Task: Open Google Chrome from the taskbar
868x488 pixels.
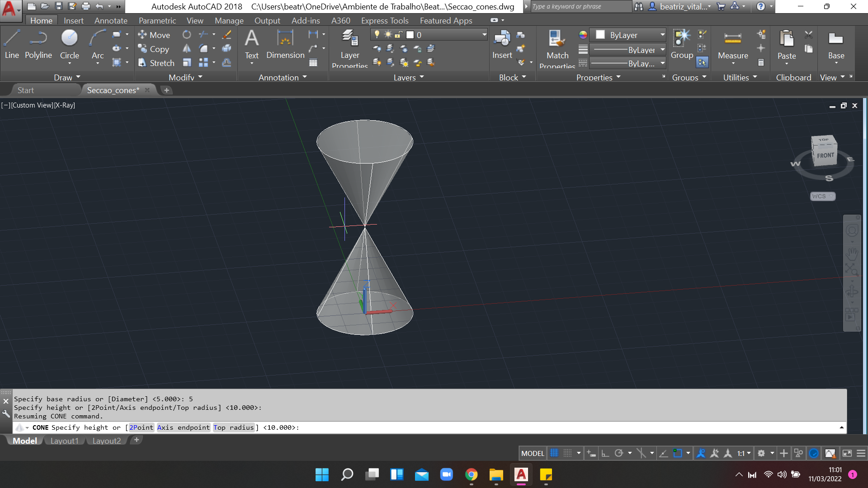Action: pyautogui.click(x=471, y=474)
